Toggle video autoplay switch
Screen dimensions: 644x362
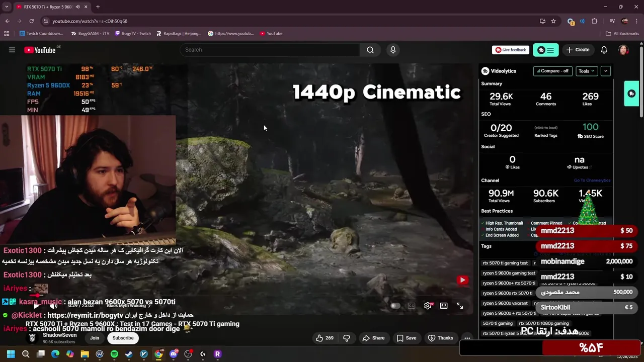click(395, 305)
